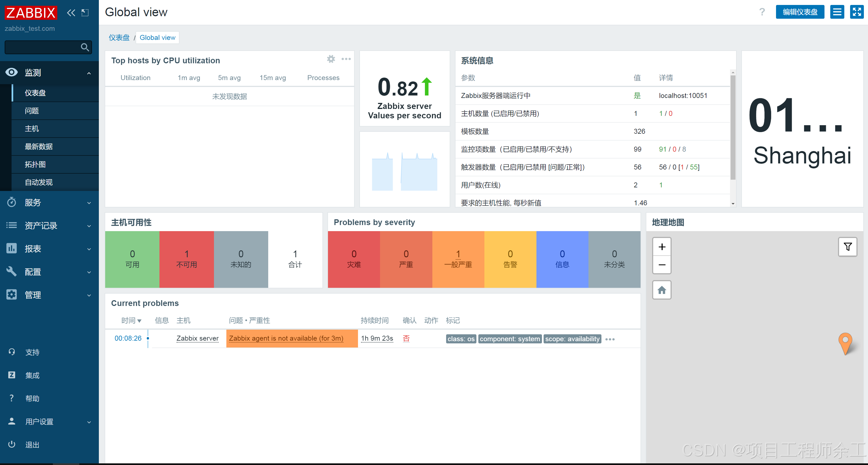
Task: Zoom out on the geomap
Action: point(662,265)
